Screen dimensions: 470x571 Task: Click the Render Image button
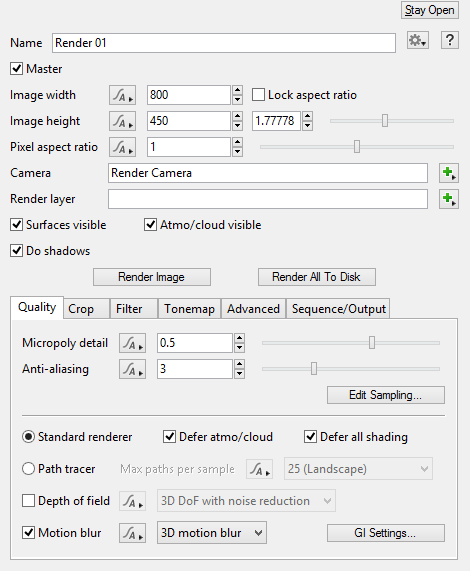coord(152,277)
